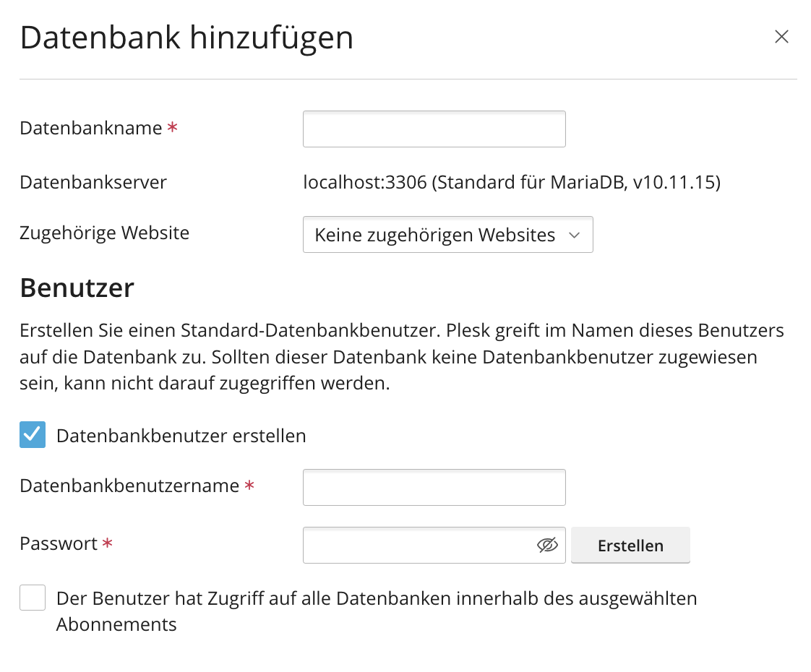This screenshot has width=811, height=672.
Task: Click the 'Der Benutzer hat Zugriff' label text
Action: point(376,599)
